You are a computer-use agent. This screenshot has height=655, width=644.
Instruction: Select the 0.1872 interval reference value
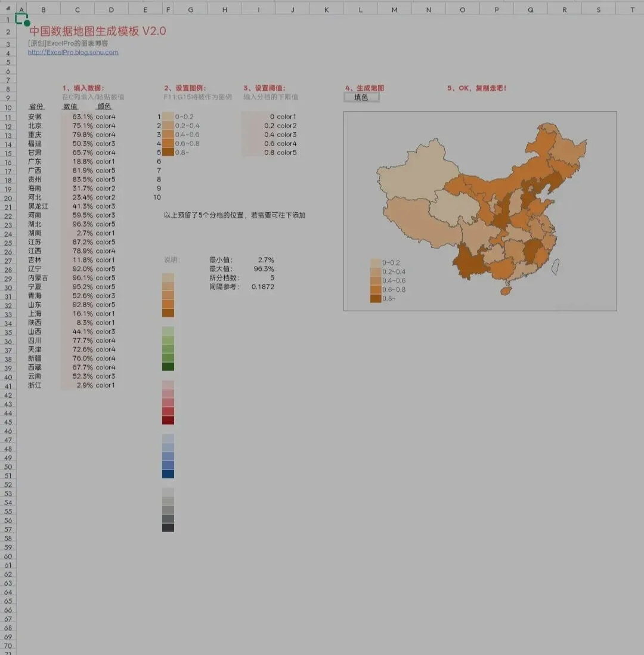coord(263,286)
